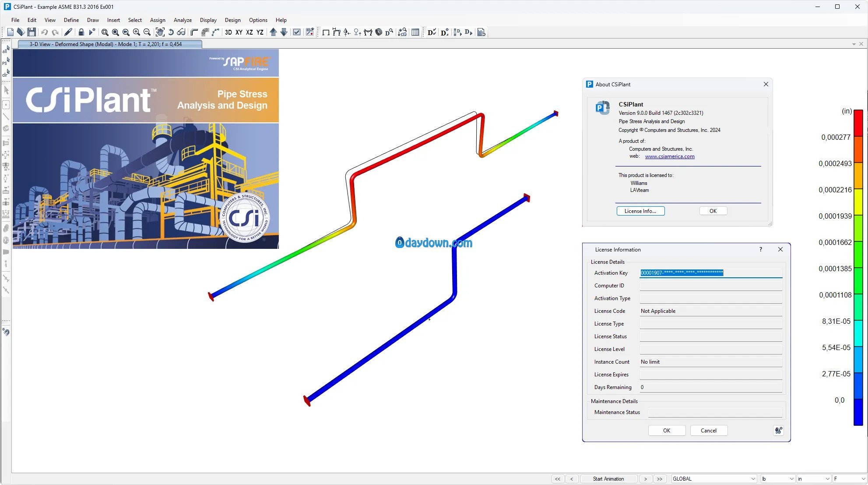868x485 pixels.
Task: Open the Help menu
Action: click(x=281, y=20)
